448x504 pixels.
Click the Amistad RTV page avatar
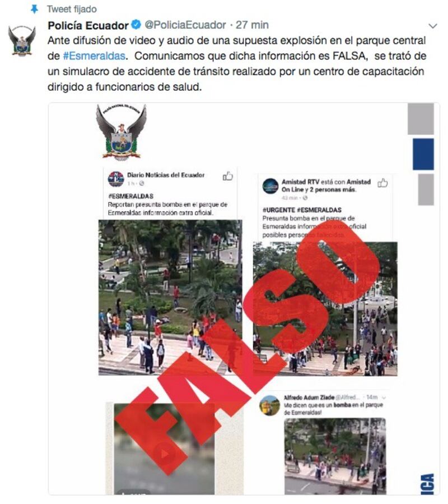(x=270, y=186)
